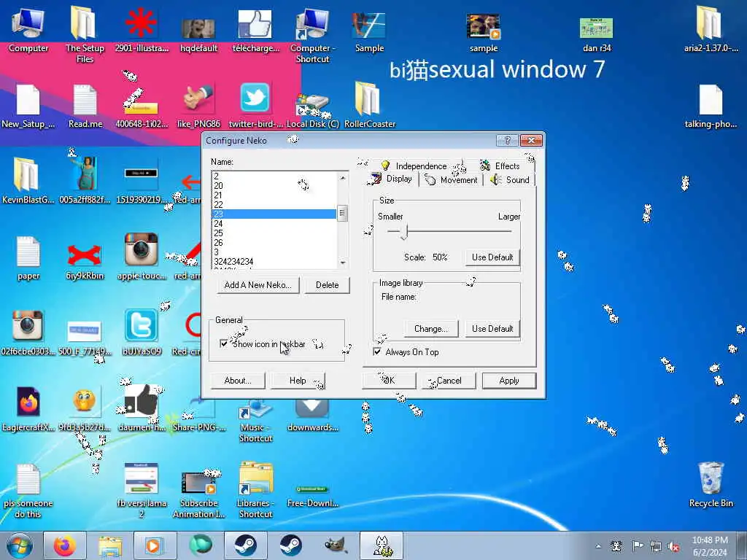Click Use Default in Size group
Image resolution: width=747 pixels, height=560 pixels.
492,257
